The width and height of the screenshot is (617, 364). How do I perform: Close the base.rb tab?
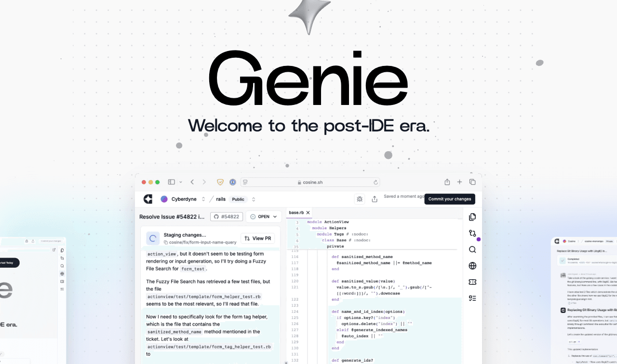308,212
